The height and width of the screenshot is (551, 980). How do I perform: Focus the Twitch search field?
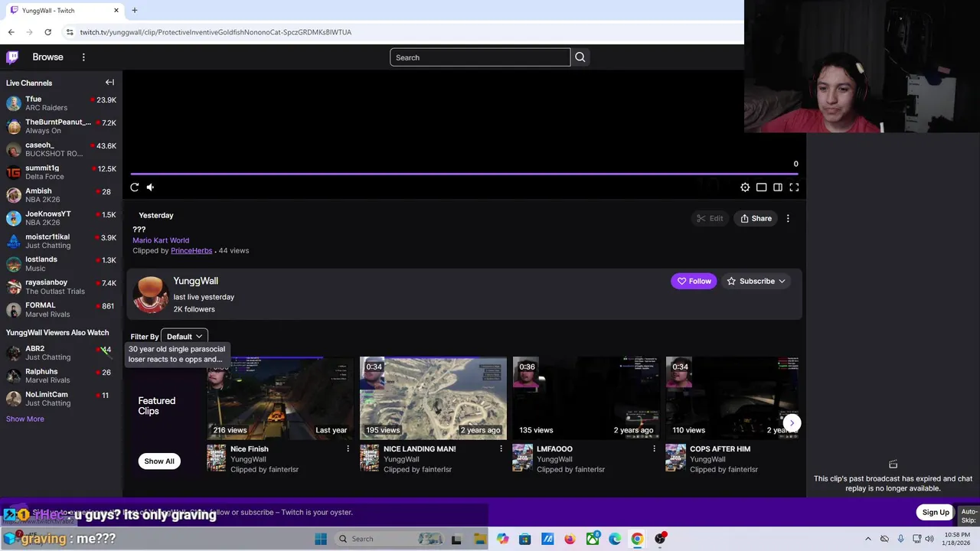tap(480, 57)
